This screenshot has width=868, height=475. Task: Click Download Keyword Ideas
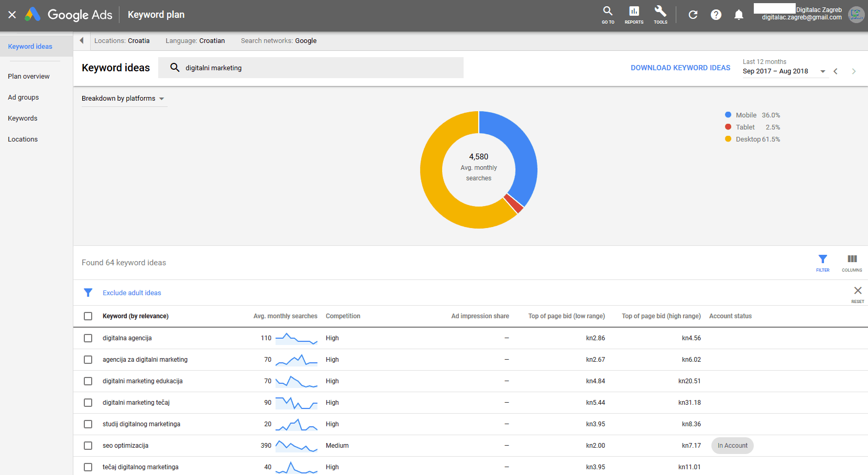pyautogui.click(x=680, y=68)
